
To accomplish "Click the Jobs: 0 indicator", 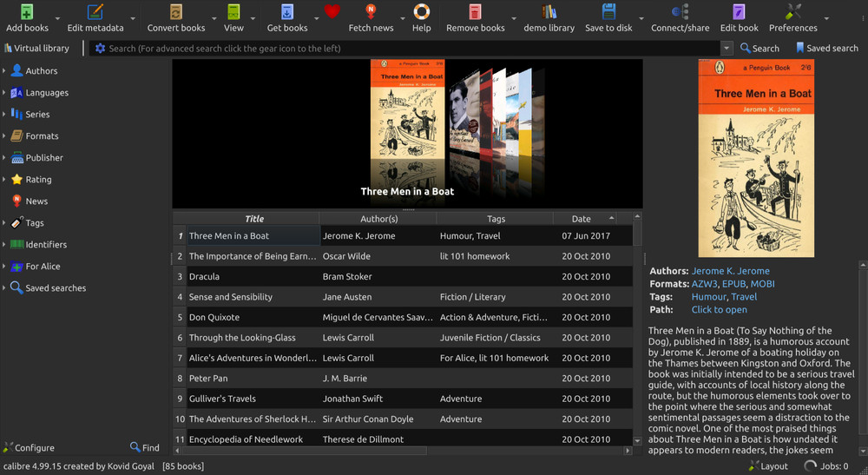I will [825, 466].
